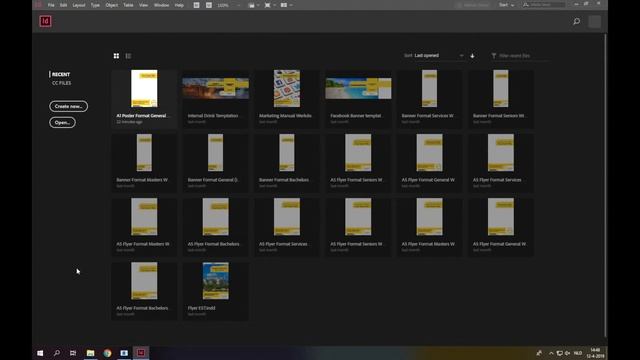
Task: Open the user profile avatar
Action: click(x=594, y=21)
